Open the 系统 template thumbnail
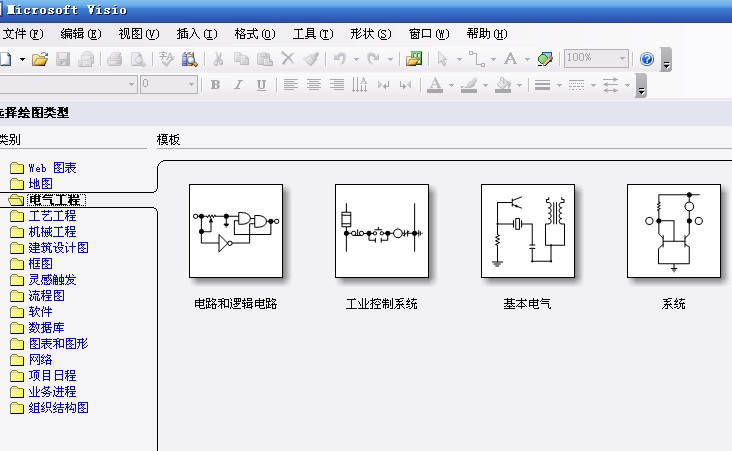Image resolution: width=732 pixels, height=451 pixels. coord(674,231)
